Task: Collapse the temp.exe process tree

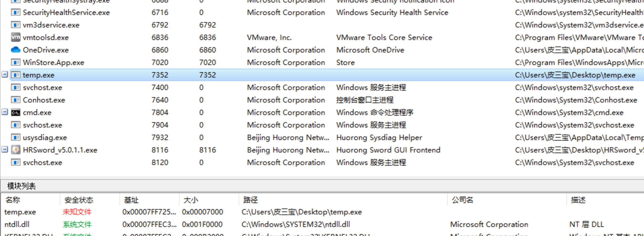Action: pyautogui.click(x=5, y=75)
